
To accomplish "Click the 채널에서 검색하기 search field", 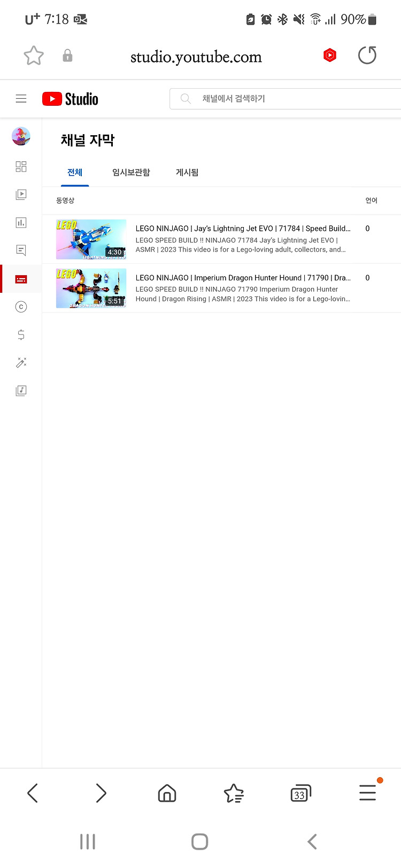I will pos(286,99).
